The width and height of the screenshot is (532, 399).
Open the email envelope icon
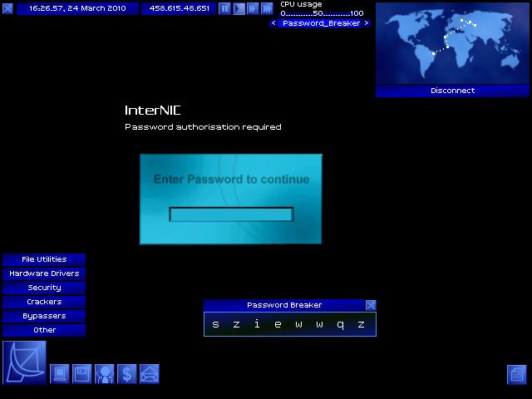click(x=150, y=374)
